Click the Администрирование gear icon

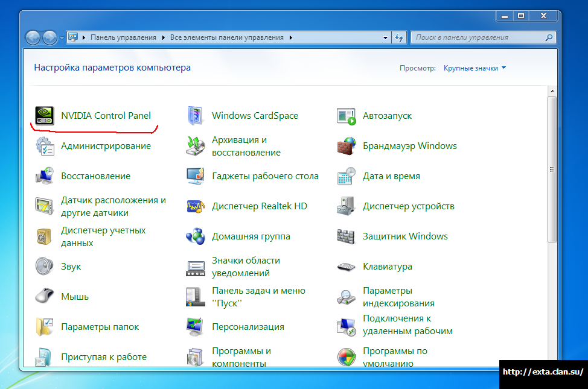coord(45,146)
